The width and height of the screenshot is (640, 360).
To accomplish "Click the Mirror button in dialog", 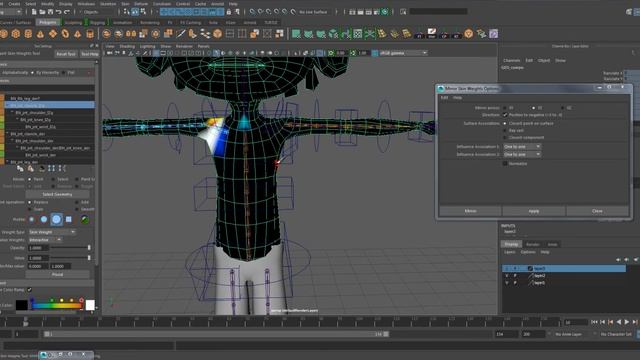I will [x=470, y=211].
